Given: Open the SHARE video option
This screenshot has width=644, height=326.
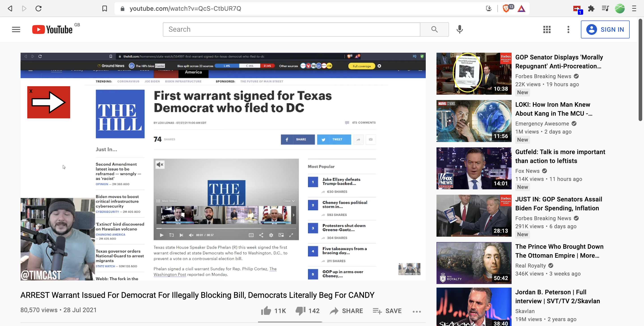Looking at the screenshot, I should [x=346, y=311].
